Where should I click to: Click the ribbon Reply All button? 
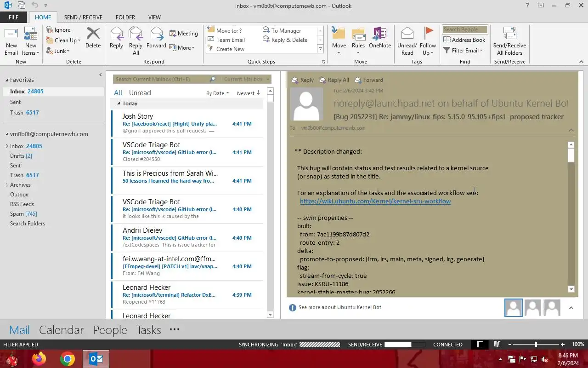136,41
